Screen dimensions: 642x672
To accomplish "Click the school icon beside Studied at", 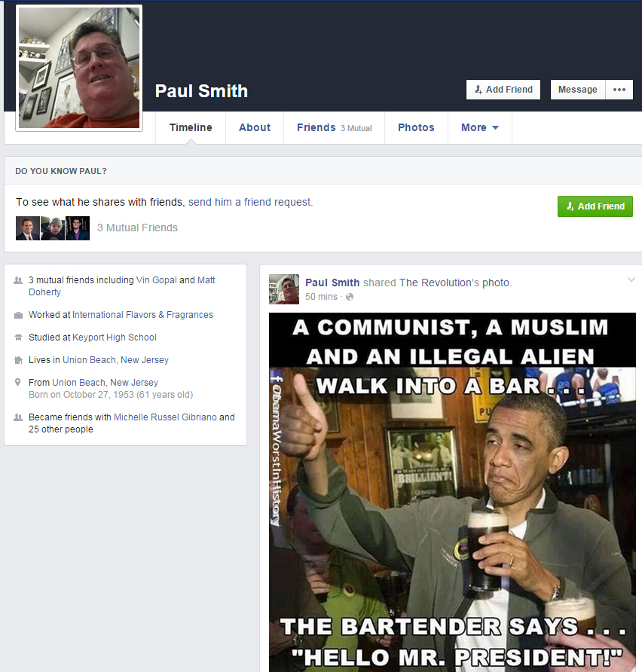I will click(x=18, y=338).
